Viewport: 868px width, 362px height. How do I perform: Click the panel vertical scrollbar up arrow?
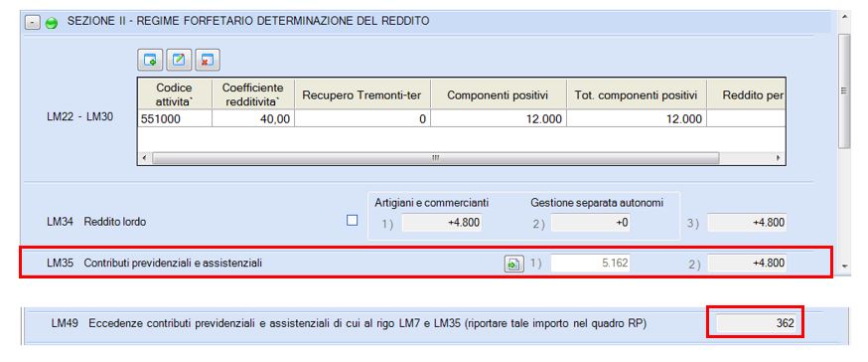point(844,17)
